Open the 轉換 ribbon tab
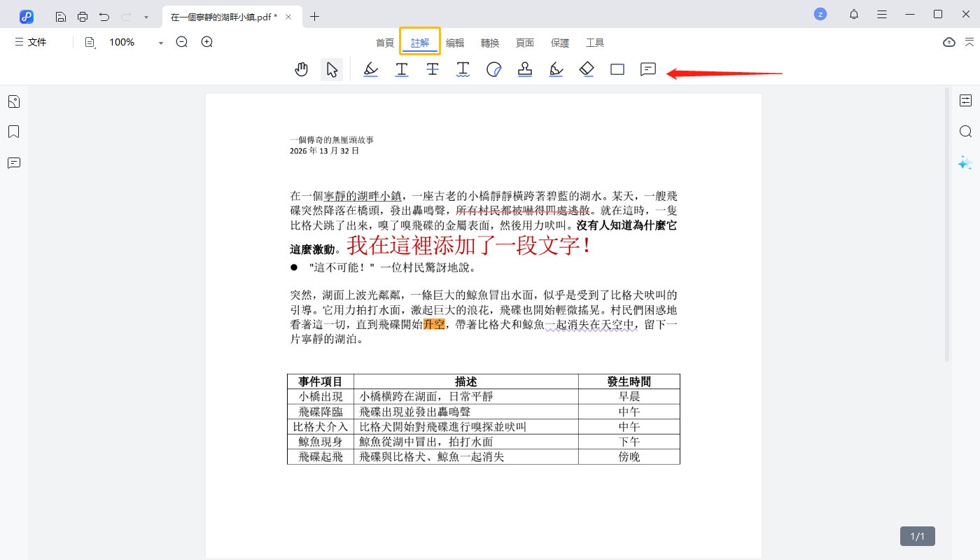This screenshot has height=560, width=980. [x=490, y=42]
